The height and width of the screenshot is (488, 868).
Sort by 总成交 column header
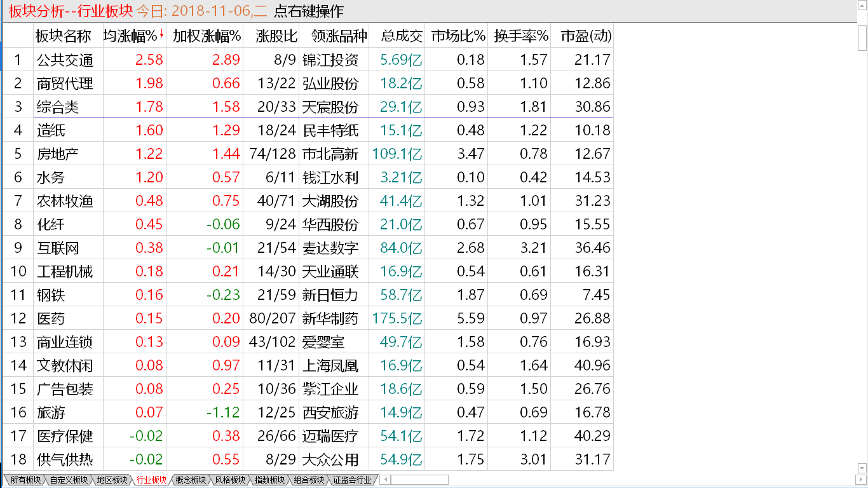click(397, 36)
